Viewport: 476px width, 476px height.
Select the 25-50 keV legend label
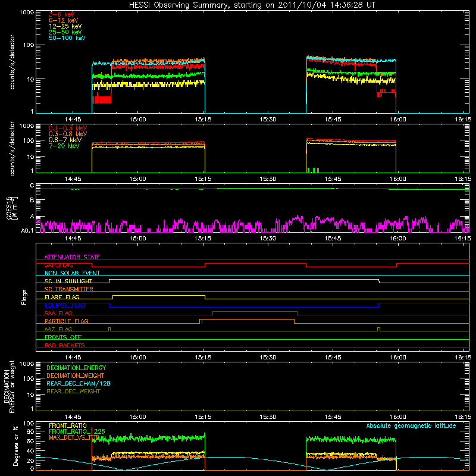point(65,32)
